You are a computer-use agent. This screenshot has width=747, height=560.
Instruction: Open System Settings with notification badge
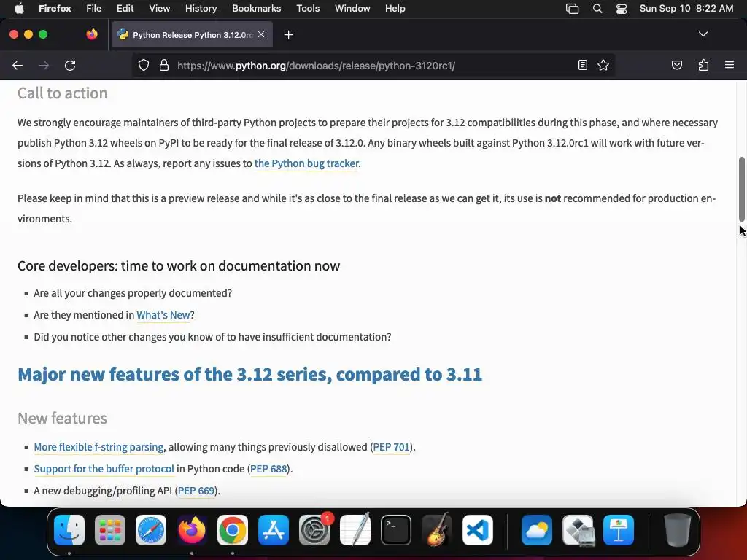pyautogui.click(x=314, y=530)
